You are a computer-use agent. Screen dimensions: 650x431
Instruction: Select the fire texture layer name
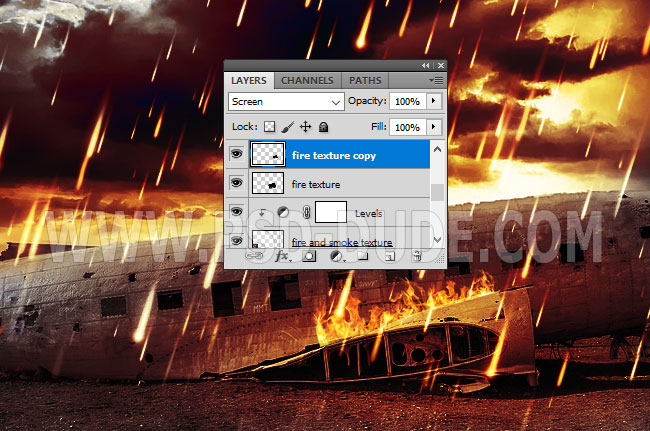tap(316, 184)
